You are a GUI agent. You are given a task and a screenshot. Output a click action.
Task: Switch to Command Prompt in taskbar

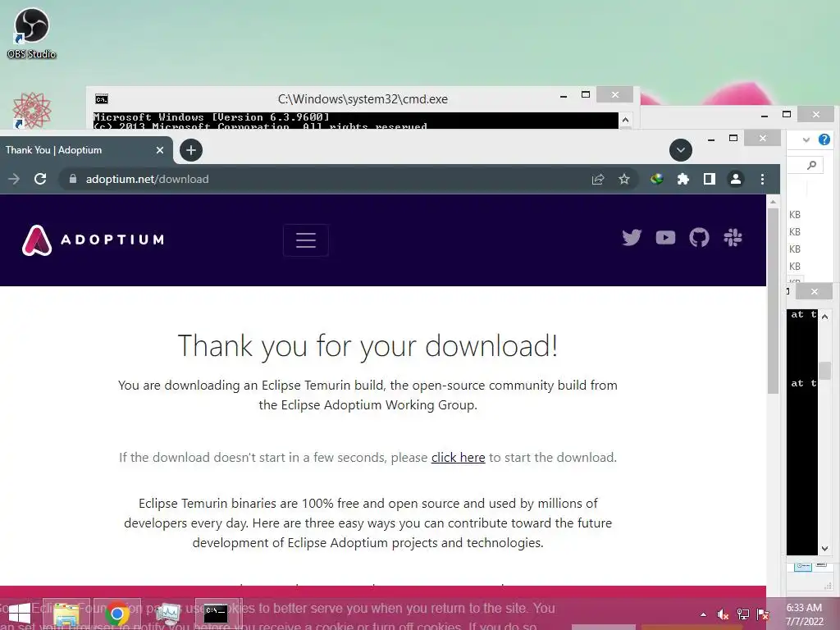[x=217, y=614]
